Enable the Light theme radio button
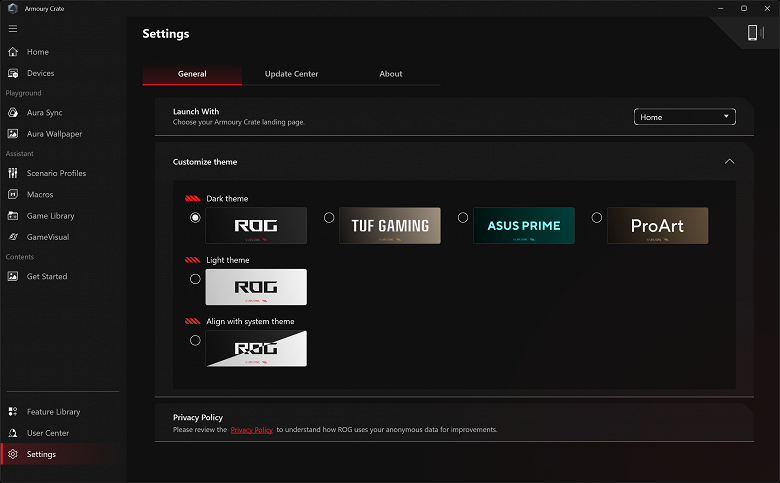 pyautogui.click(x=195, y=279)
